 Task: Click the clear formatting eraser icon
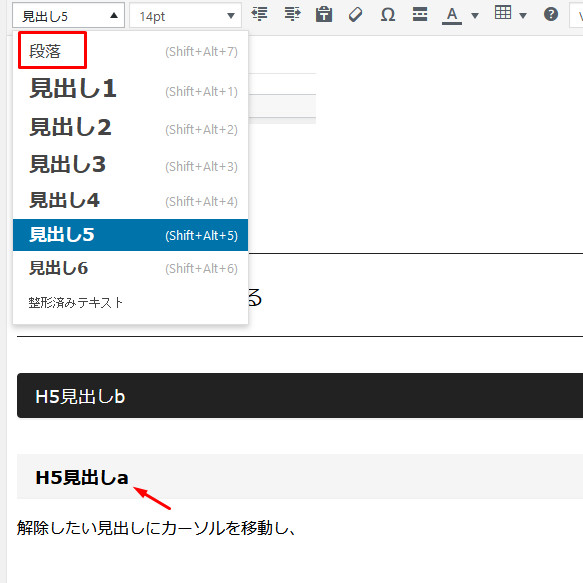(355, 15)
